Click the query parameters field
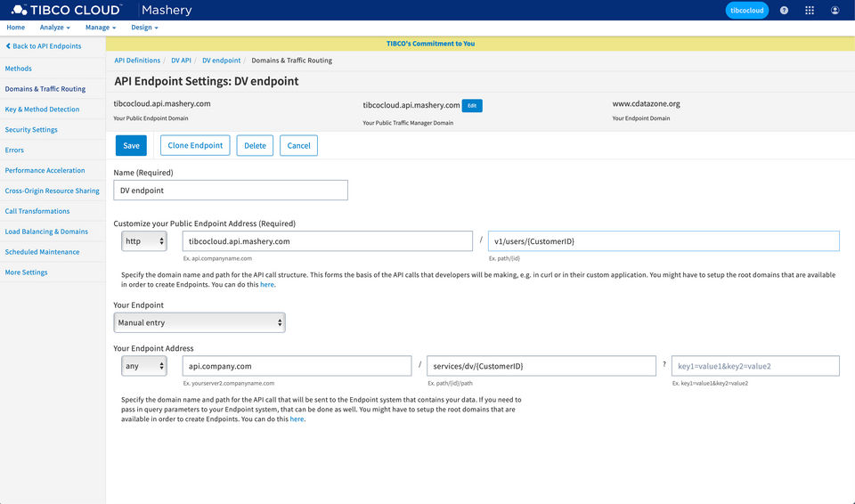 [755, 366]
